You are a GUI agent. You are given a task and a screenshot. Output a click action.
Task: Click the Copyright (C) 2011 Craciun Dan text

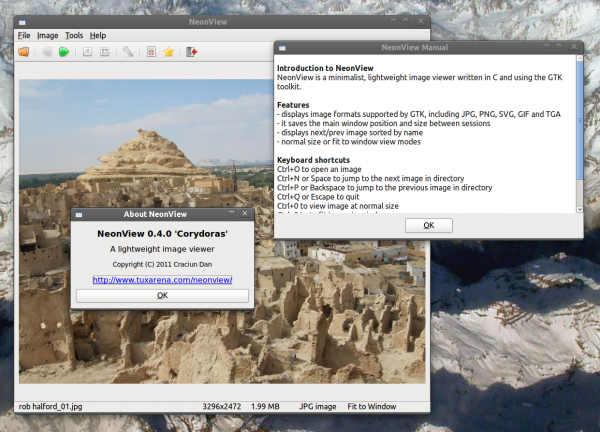(x=162, y=264)
